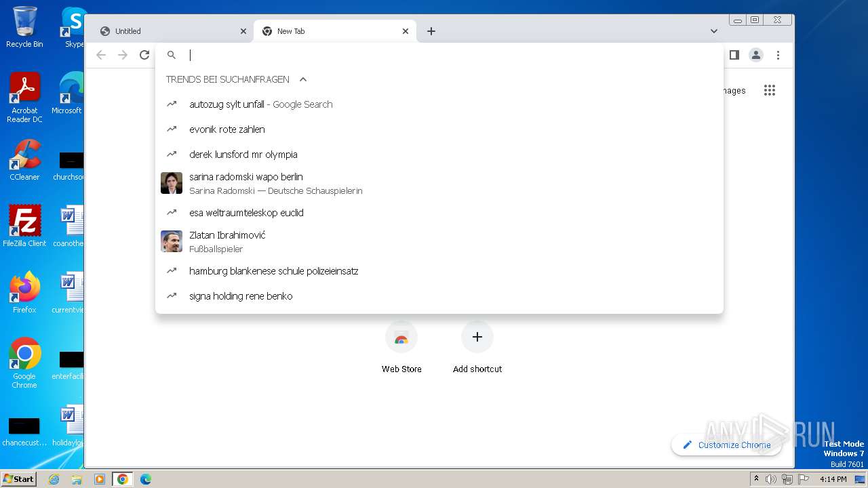Open Windows Media Player taskbar icon
The image size is (868, 488).
pos(100,479)
